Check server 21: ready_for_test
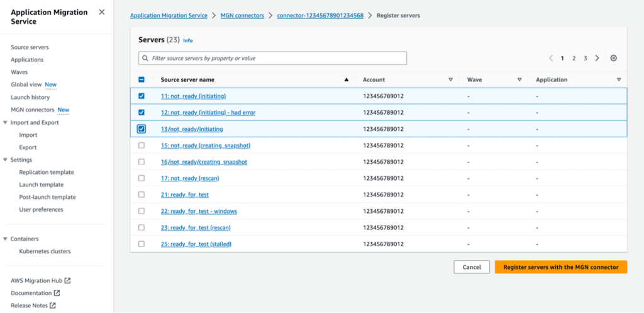Viewport: 644px width, 313px height. (x=142, y=195)
